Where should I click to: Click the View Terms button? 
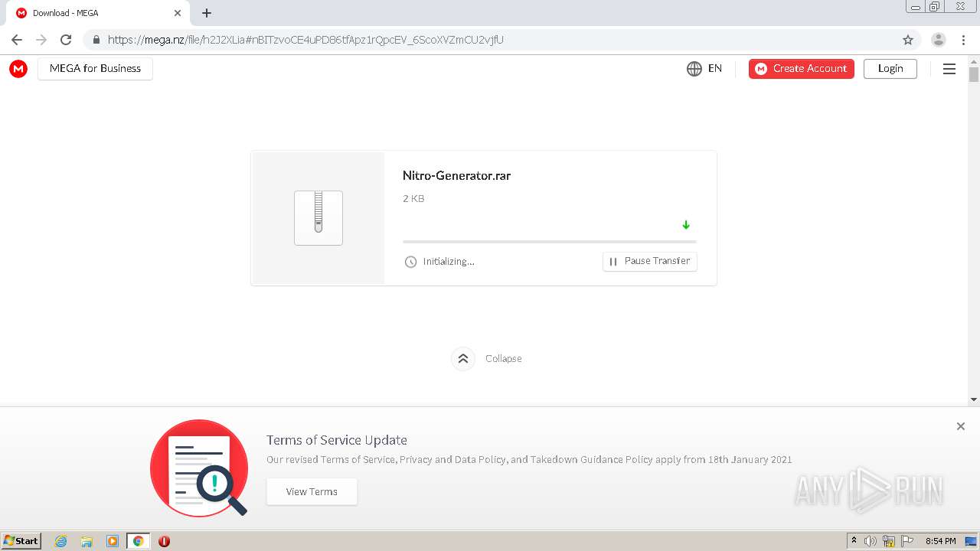(x=312, y=491)
